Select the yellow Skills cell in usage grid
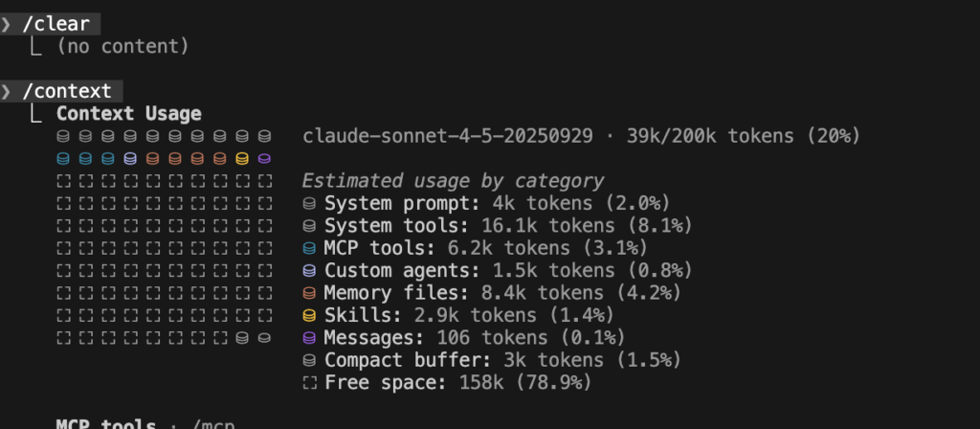 coord(242,158)
